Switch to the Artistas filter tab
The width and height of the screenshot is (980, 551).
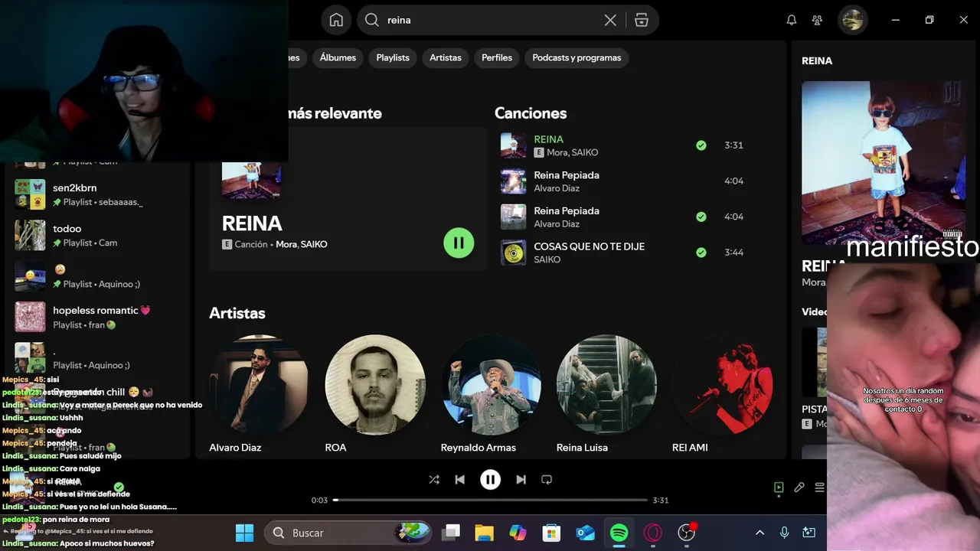(x=446, y=58)
